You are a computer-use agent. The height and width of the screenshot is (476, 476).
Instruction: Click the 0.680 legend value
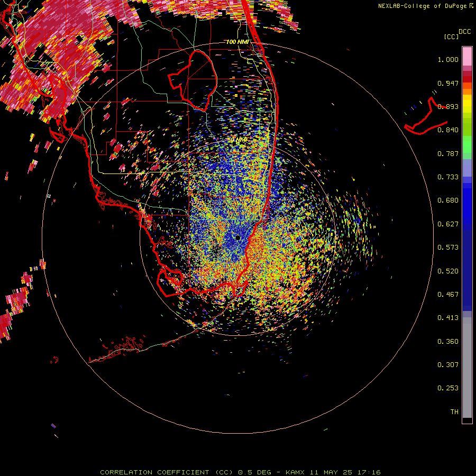448,200
